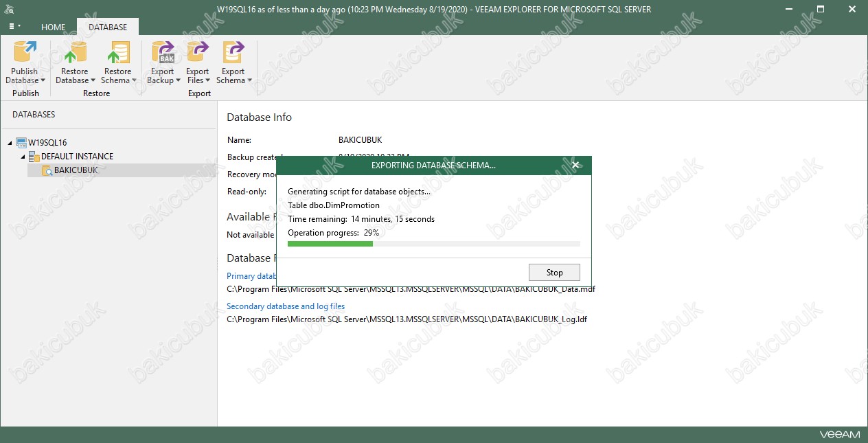Select the BAKICUBUK database in tree
This screenshot has width=868, height=443.
click(76, 170)
